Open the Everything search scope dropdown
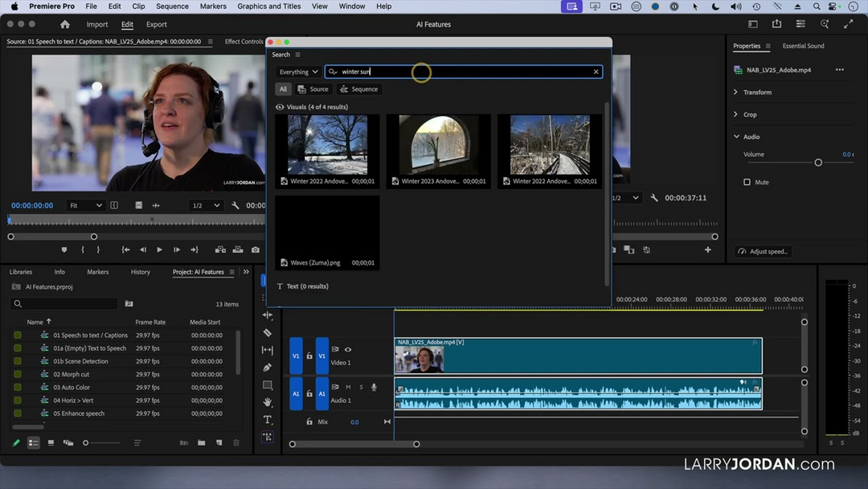The image size is (868, 489). 298,72
